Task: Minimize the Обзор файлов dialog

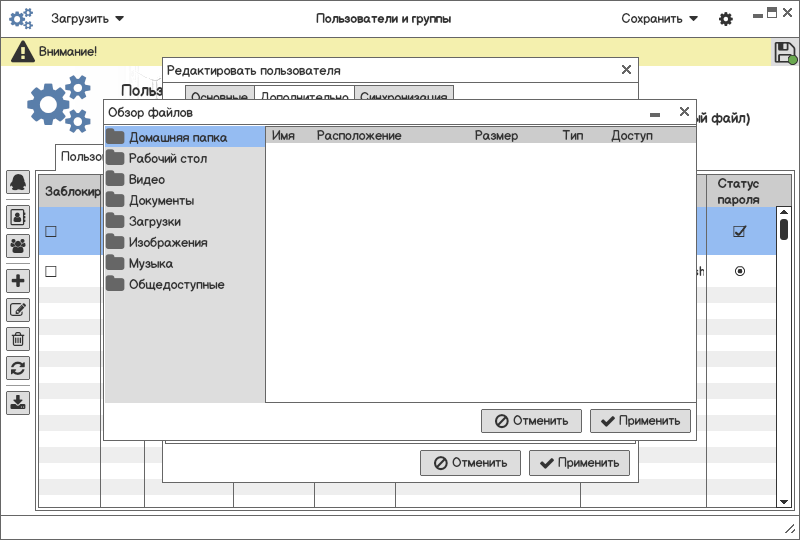Action: tap(655, 115)
